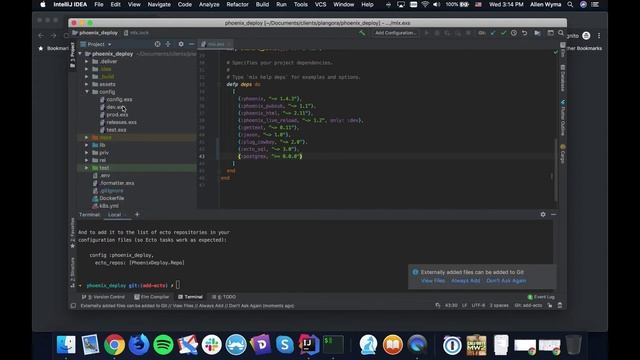Open the Project tool window side tab

point(72,54)
